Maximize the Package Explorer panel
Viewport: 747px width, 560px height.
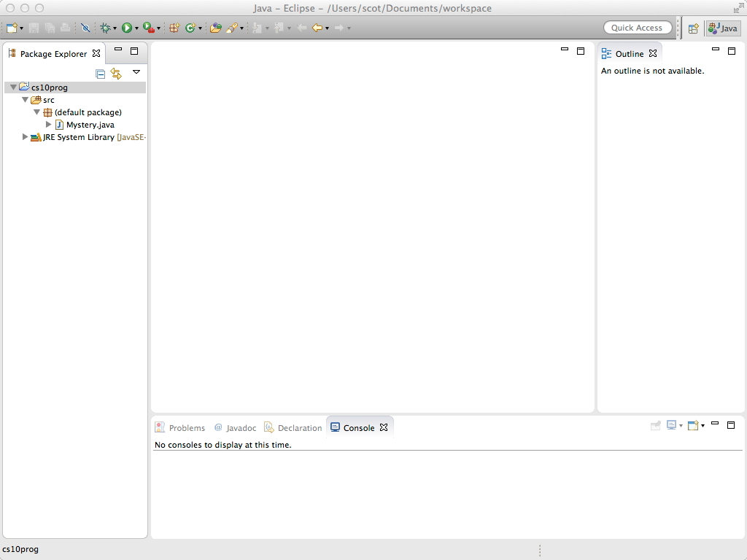[134, 51]
